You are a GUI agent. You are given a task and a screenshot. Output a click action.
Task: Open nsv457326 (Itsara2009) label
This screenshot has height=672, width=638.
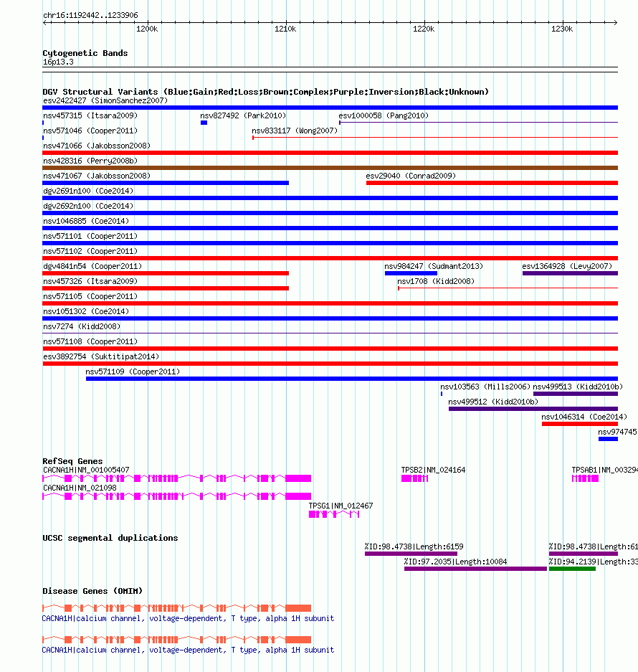90,280
